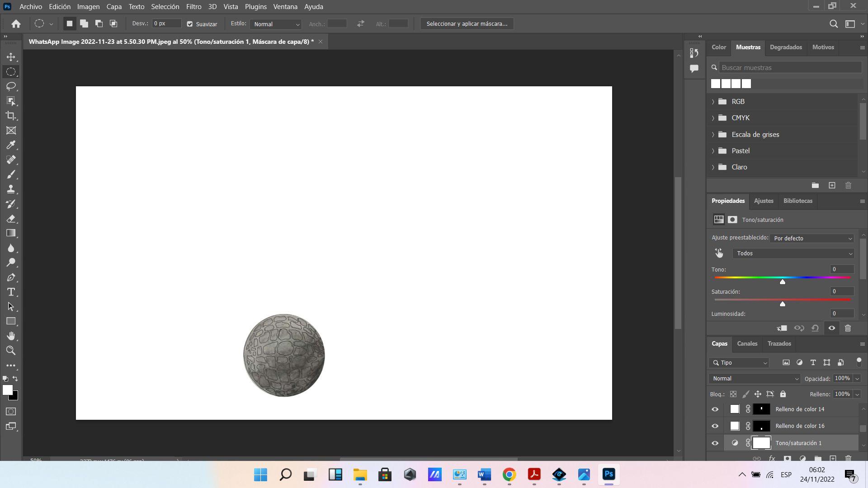Click Seleccionar y aplicar máscara button
This screenshot has width=868, height=488.
click(467, 24)
